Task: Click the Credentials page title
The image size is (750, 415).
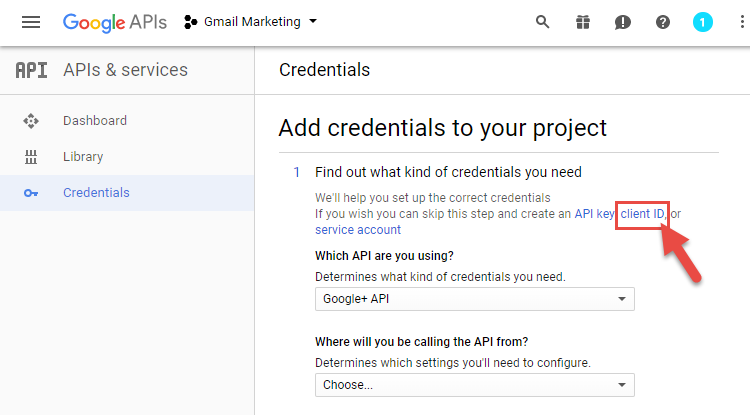Action: (x=324, y=70)
